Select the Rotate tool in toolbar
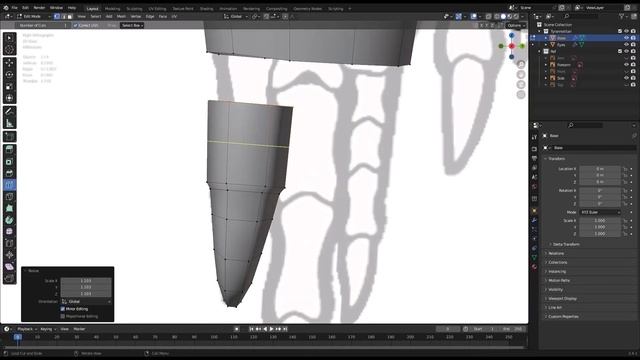640x360 pixels. (x=9, y=75)
